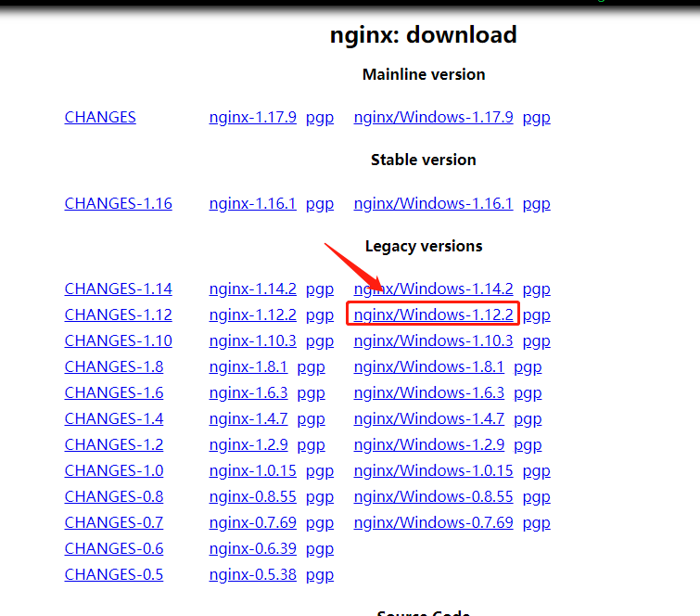
Task: Open CHANGES-1.0 link
Action: (114, 470)
